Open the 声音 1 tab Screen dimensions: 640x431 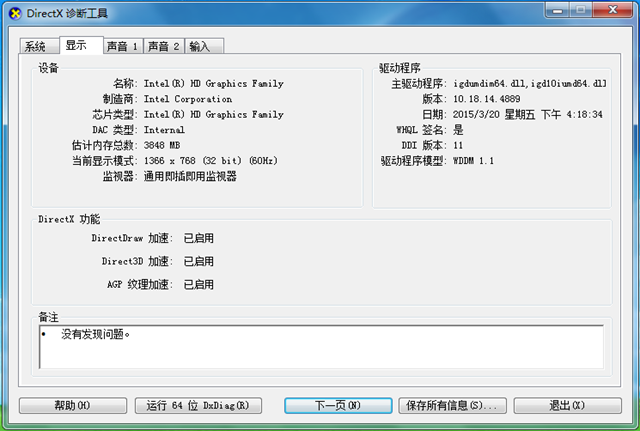coord(122,46)
